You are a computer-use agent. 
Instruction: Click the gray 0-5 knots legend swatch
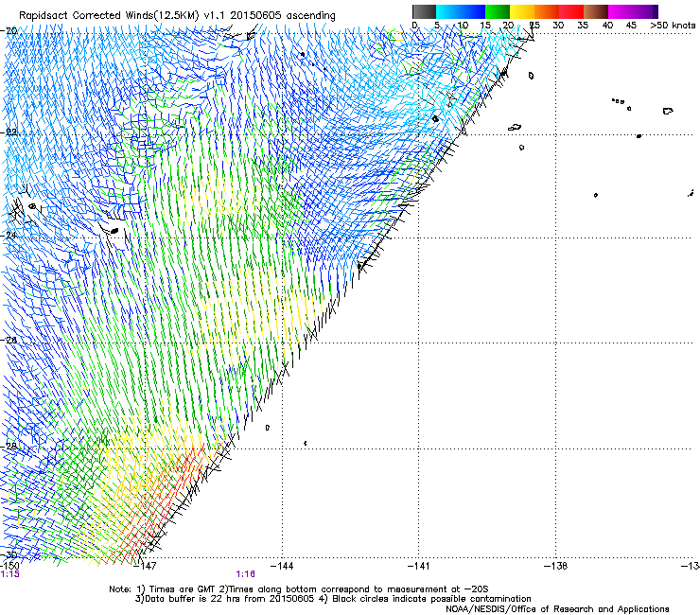424,11
